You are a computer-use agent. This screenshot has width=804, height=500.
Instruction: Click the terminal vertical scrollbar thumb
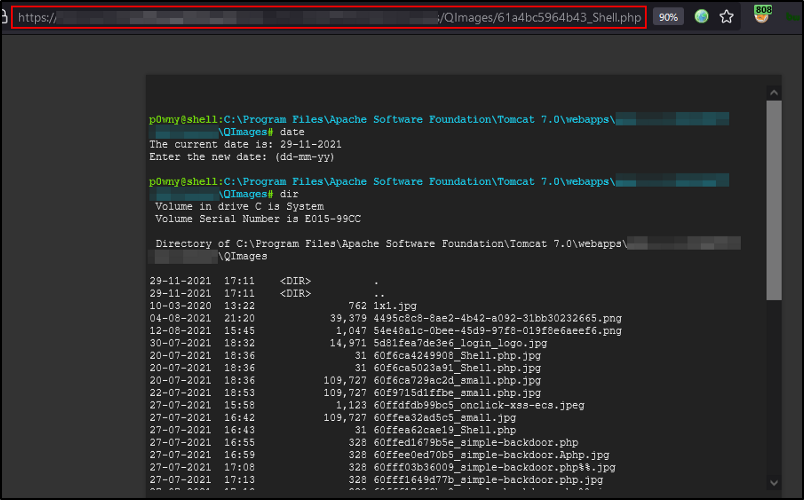click(x=774, y=200)
